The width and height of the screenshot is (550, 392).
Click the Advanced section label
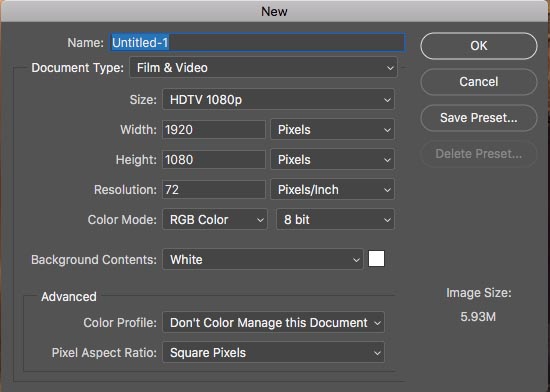pyautogui.click(x=69, y=297)
